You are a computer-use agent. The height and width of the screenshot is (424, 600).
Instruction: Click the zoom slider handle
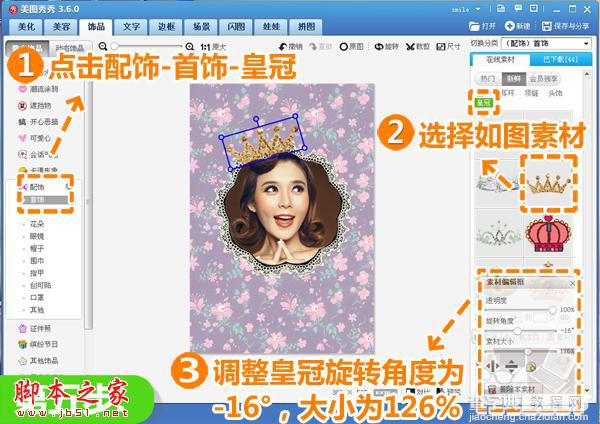[x=114, y=46]
